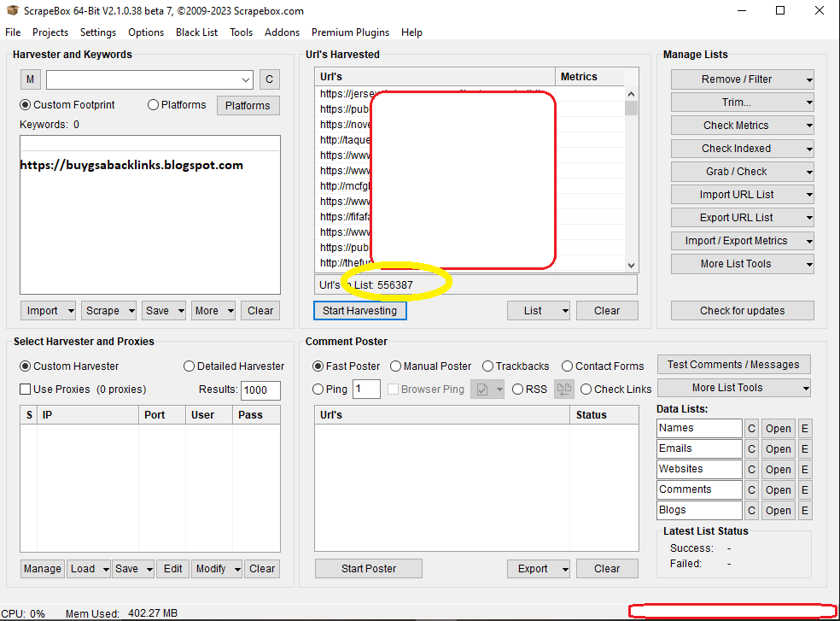Click the C button next to Emails
Image resolution: width=840 pixels, height=621 pixels.
[751, 448]
